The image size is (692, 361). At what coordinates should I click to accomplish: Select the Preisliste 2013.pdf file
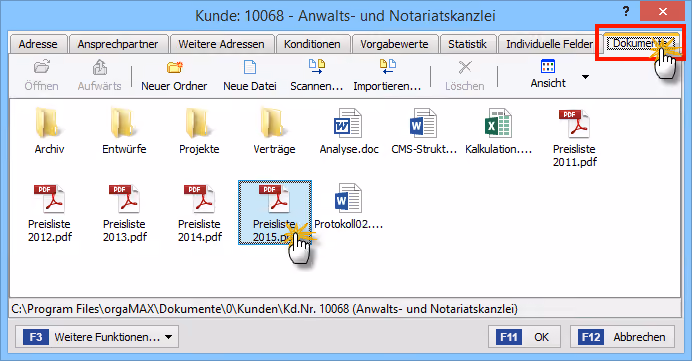tap(124, 212)
